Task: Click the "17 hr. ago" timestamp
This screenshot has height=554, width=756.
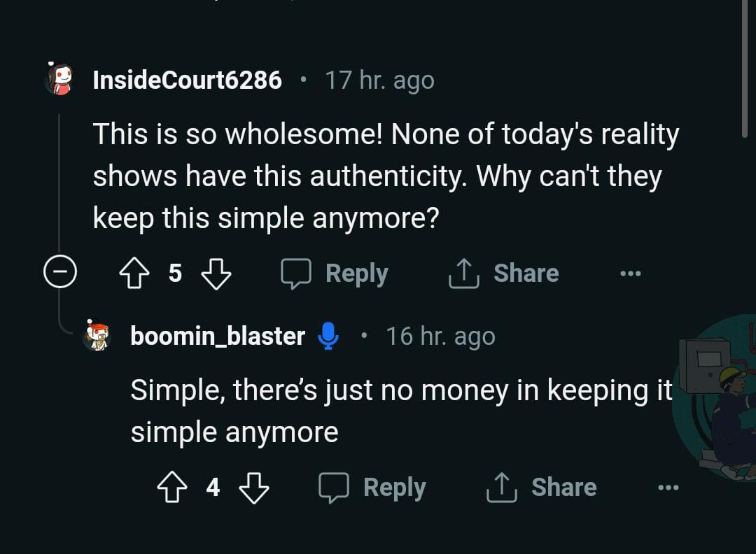Action: point(379,80)
